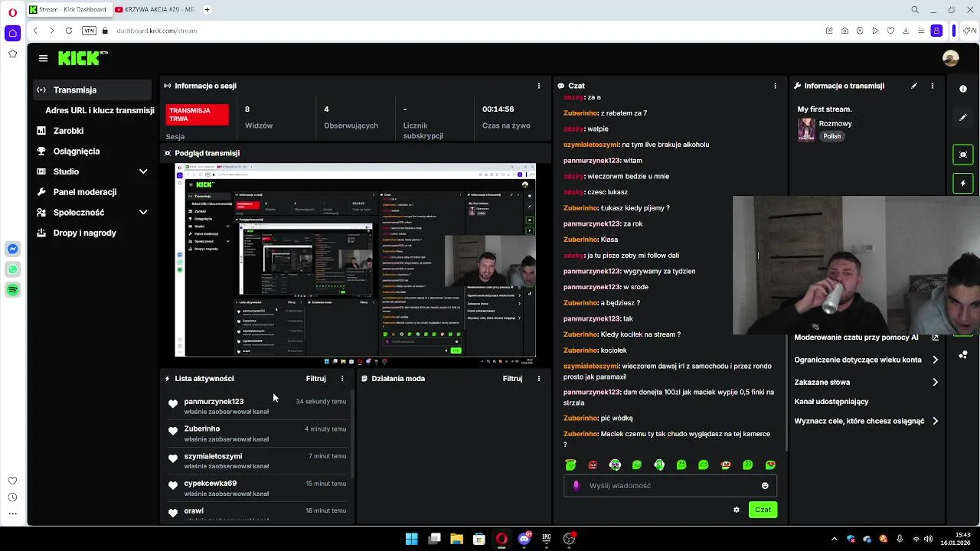The image size is (980, 551).
Task: Reload the page
Action: (69, 31)
